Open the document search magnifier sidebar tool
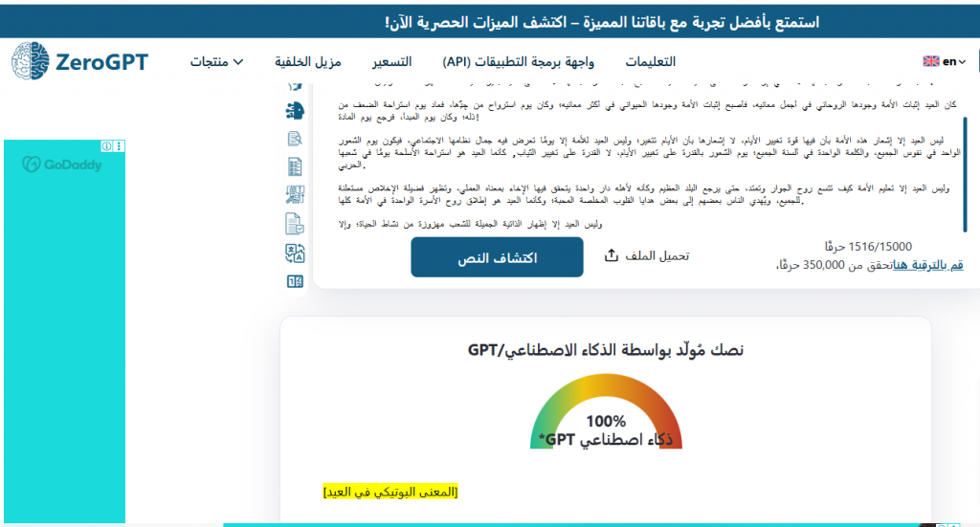Image resolution: width=980 pixels, height=527 pixels. [295, 139]
